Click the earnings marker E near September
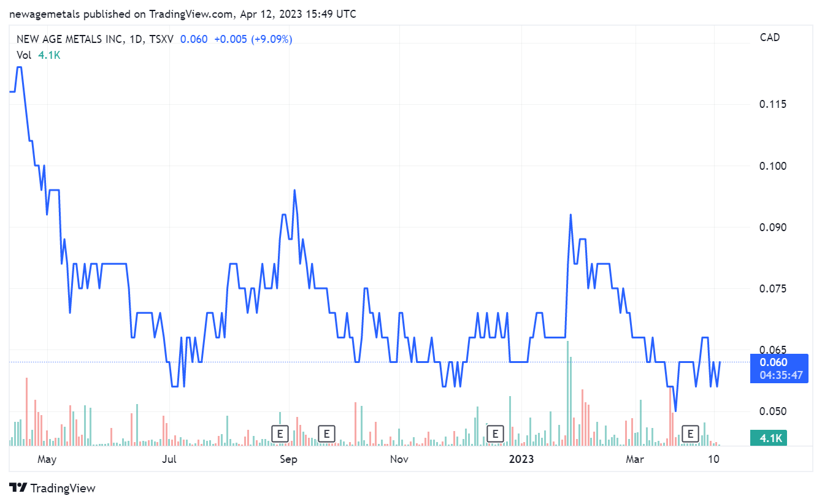 click(280, 433)
